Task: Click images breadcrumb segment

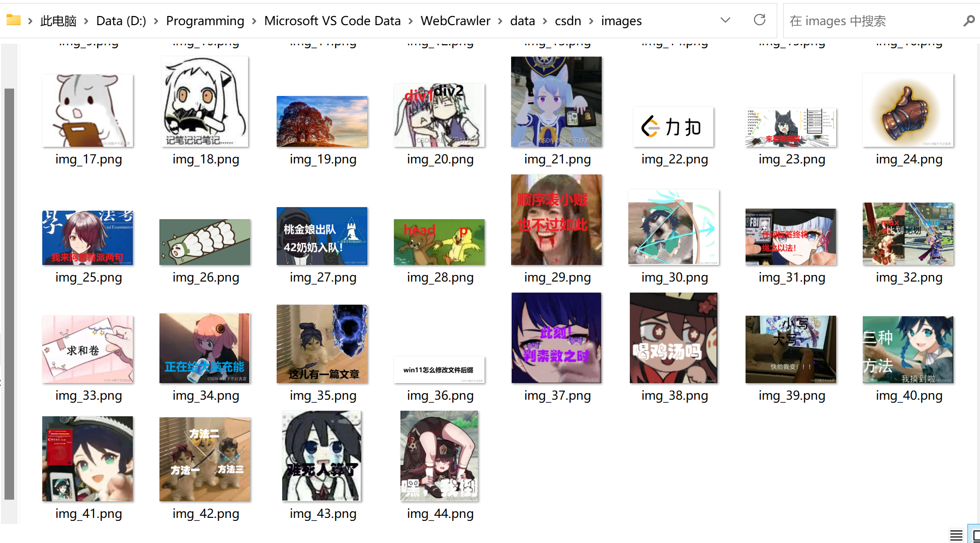Action: (621, 21)
